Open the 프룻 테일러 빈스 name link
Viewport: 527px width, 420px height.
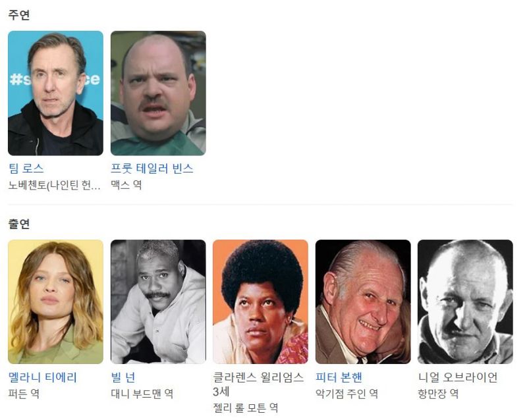pos(152,169)
